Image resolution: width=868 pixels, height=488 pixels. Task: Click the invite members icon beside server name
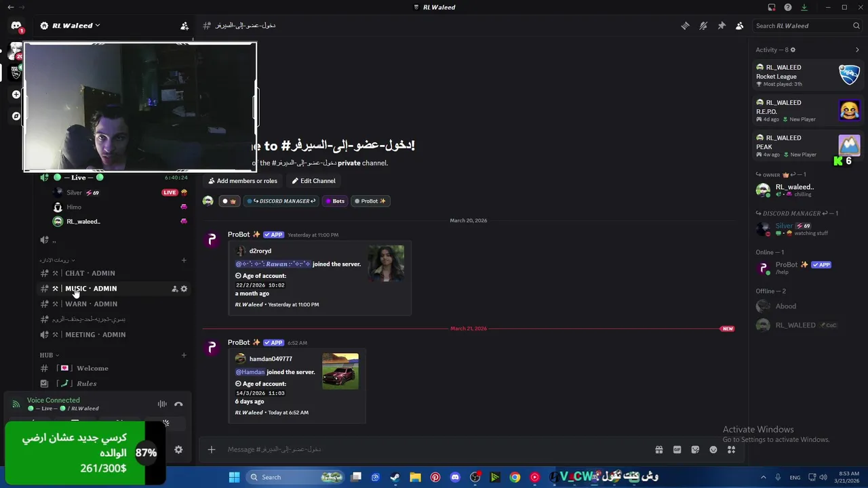coord(184,26)
